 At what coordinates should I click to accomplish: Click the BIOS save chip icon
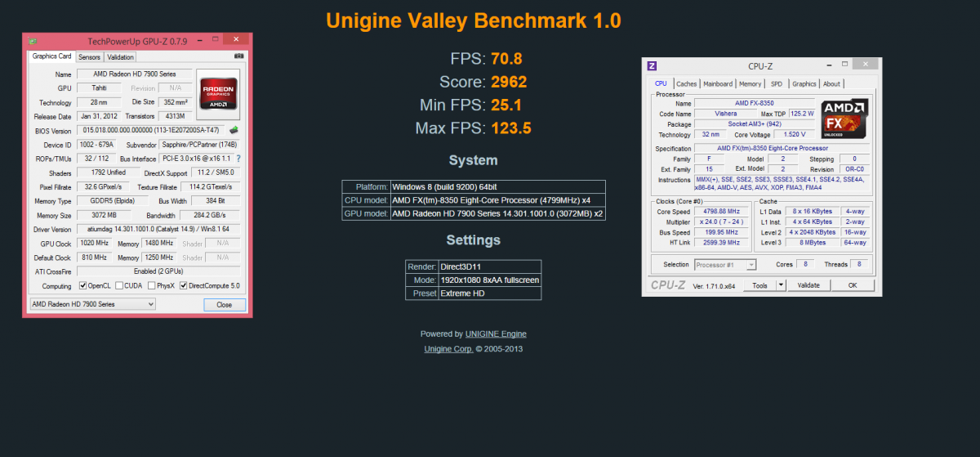pos(234,130)
